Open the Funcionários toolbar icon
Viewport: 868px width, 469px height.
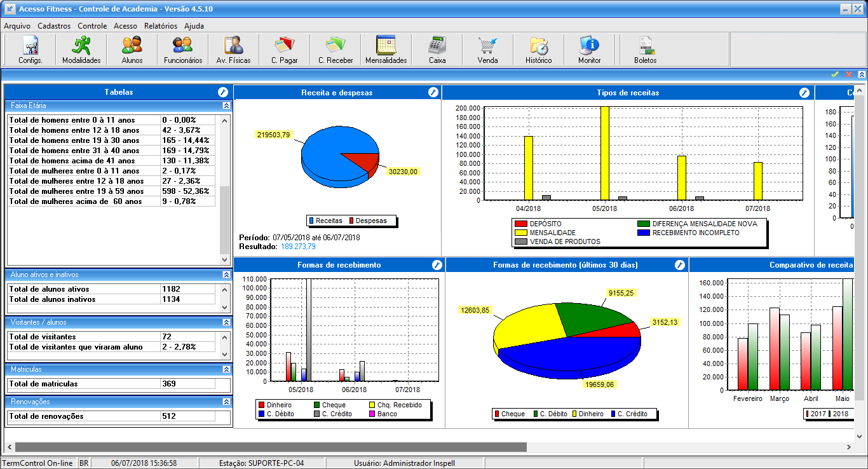(183, 50)
